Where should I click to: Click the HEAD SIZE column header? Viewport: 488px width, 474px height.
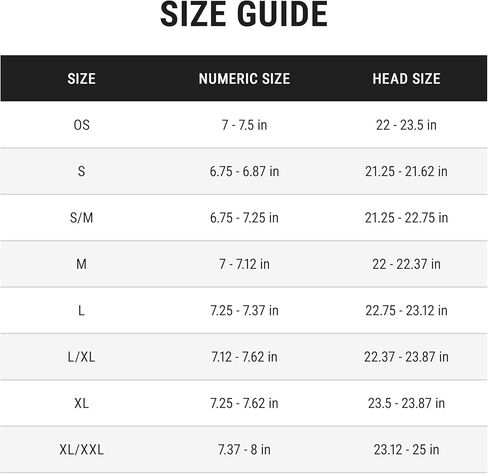pyautogui.click(x=406, y=79)
